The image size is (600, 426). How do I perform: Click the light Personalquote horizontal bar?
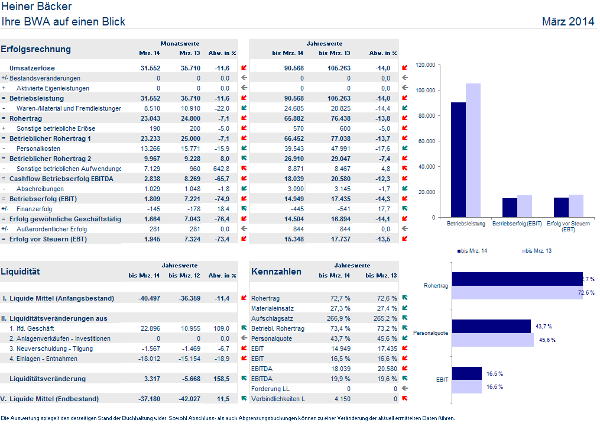coord(493,340)
